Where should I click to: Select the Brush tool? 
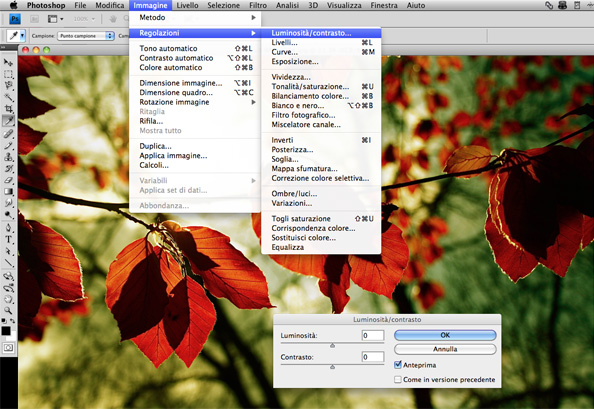coord(8,145)
